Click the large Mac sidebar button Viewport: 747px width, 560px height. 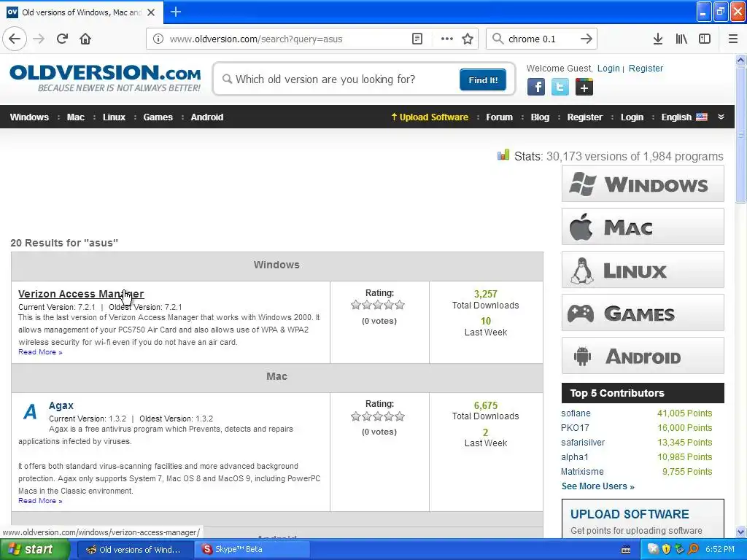coord(643,227)
